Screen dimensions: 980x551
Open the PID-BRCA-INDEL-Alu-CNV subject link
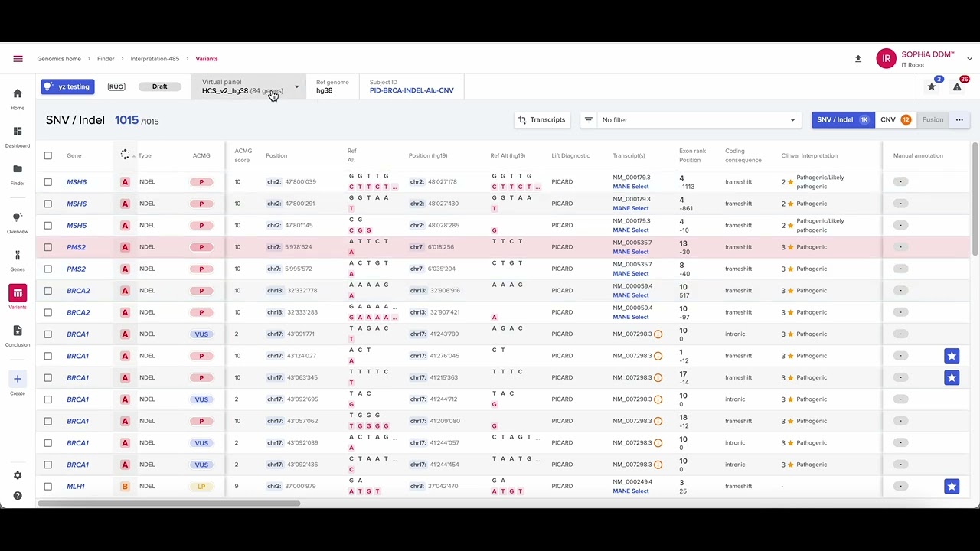(411, 91)
